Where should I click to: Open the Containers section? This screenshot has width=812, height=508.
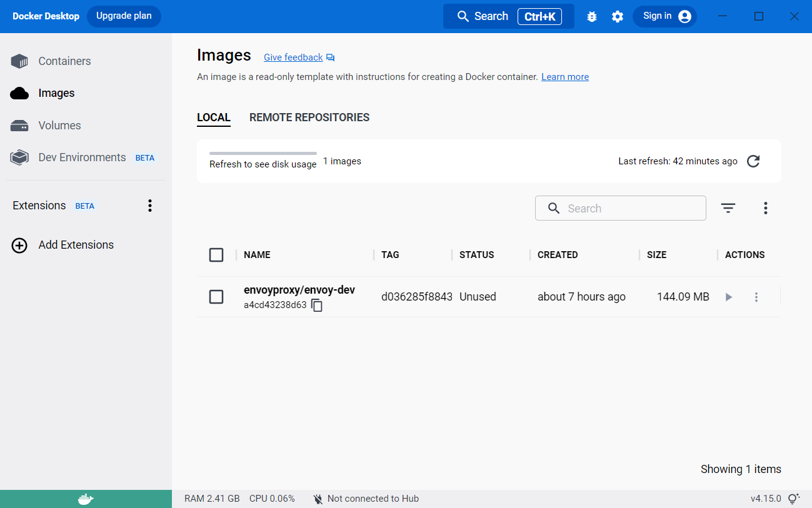pos(64,61)
